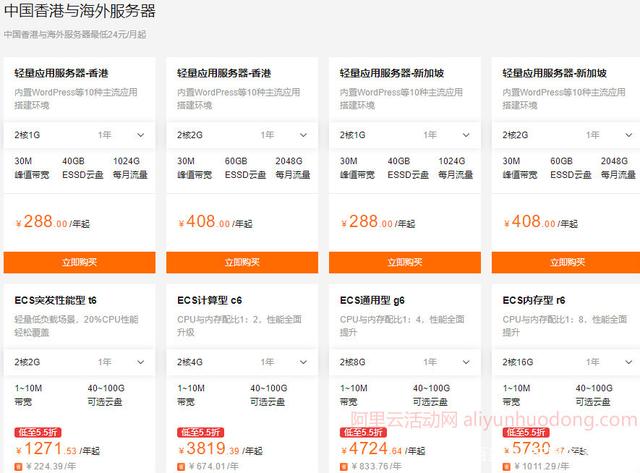Open the 2核2G 1年 dropdown on second 香港 card

click(242, 135)
